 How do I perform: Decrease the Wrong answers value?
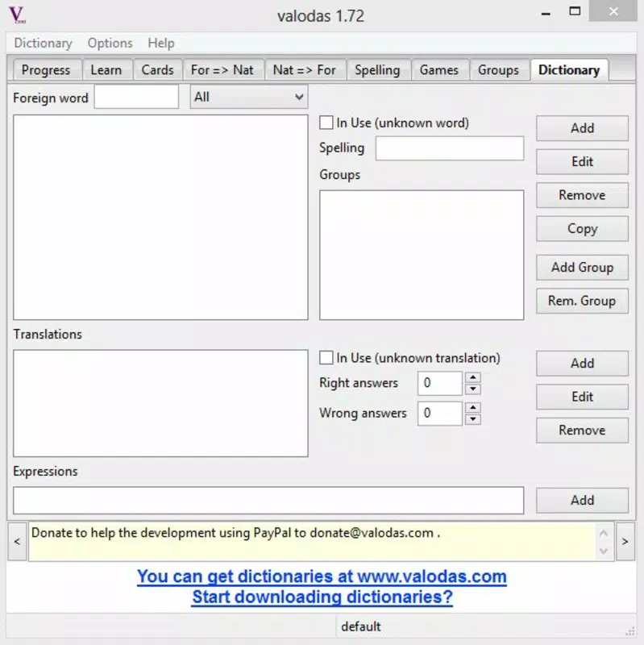pos(473,418)
